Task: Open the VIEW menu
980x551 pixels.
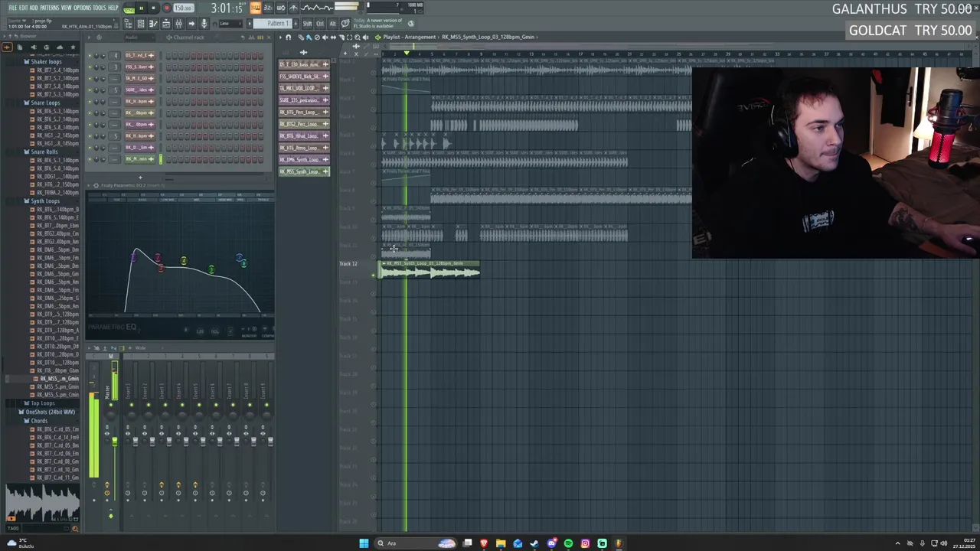Action: coord(66,8)
